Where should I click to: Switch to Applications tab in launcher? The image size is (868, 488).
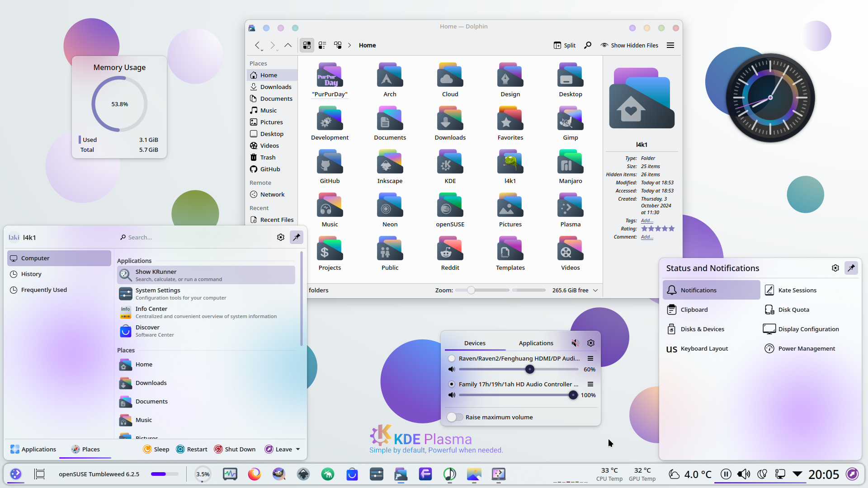[33, 449]
